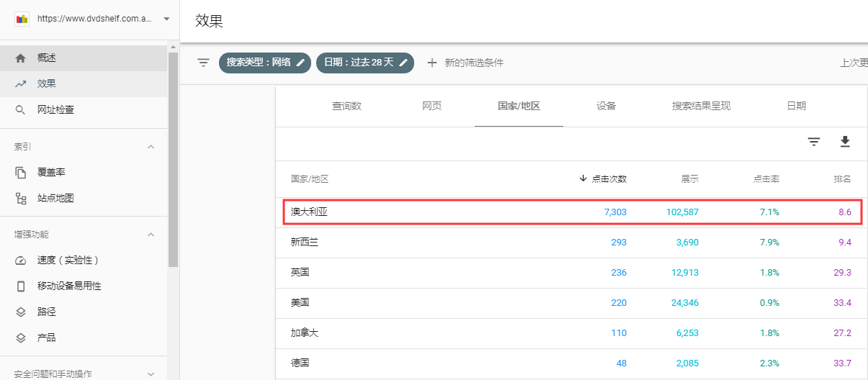Click the magnifier icon beside 网址检查
868x380 pixels.
click(x=21, y=110)
